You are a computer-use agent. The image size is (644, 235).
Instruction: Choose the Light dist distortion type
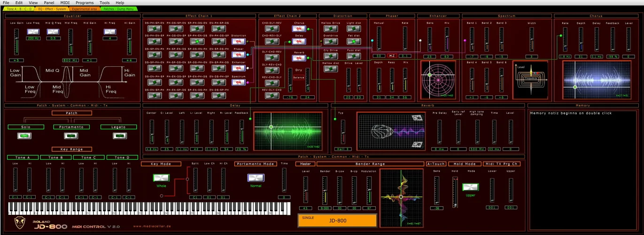click(353, 29)
